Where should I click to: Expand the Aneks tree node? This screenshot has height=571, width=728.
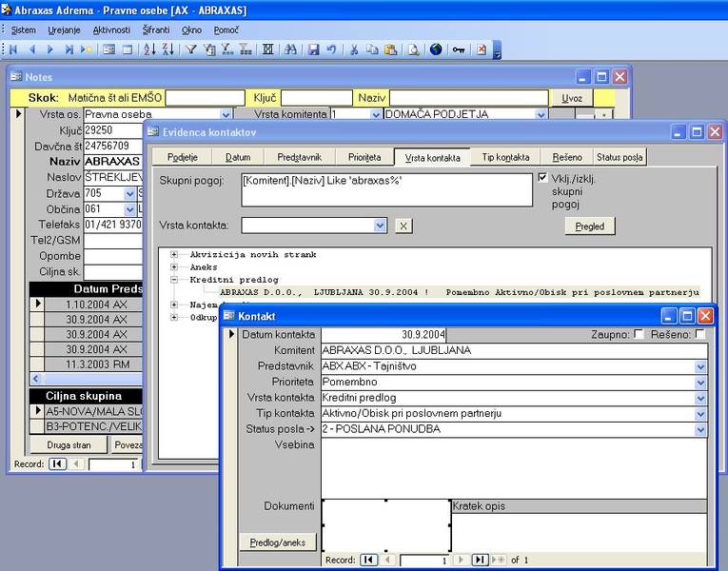coord(173,266)
